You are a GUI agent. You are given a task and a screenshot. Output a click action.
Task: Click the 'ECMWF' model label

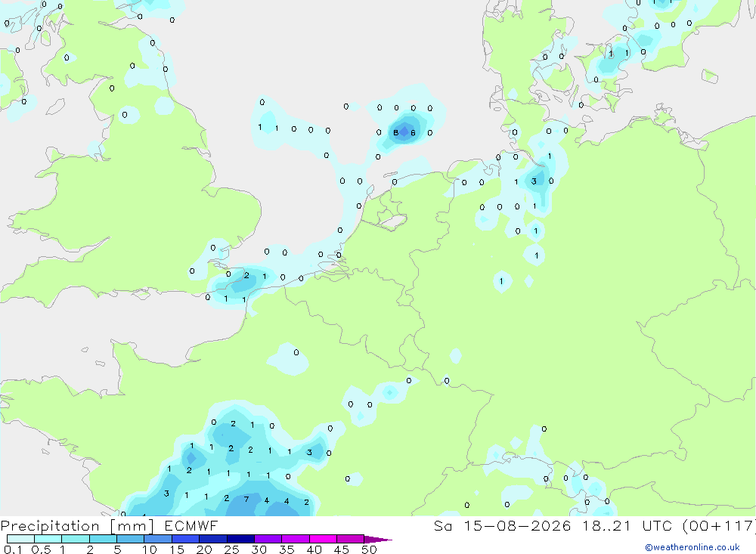pyautogui.click(x=191, y=525)
